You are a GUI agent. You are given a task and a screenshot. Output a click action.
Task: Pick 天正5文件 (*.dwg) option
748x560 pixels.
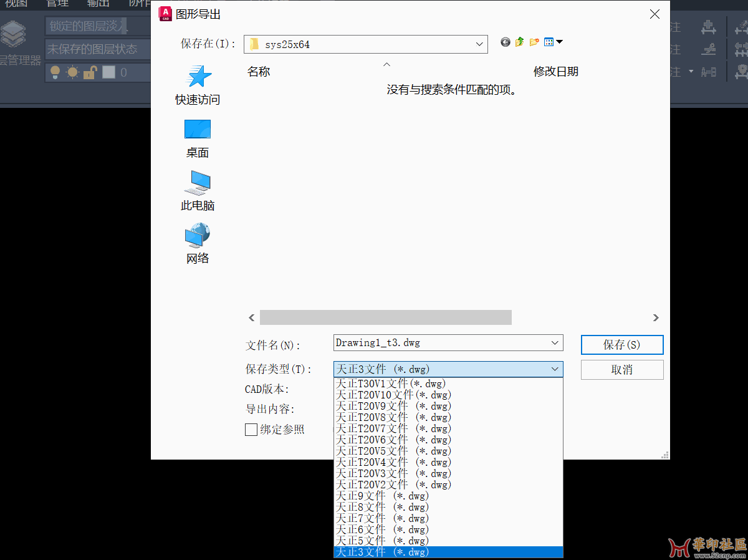(x=448, y=541)
